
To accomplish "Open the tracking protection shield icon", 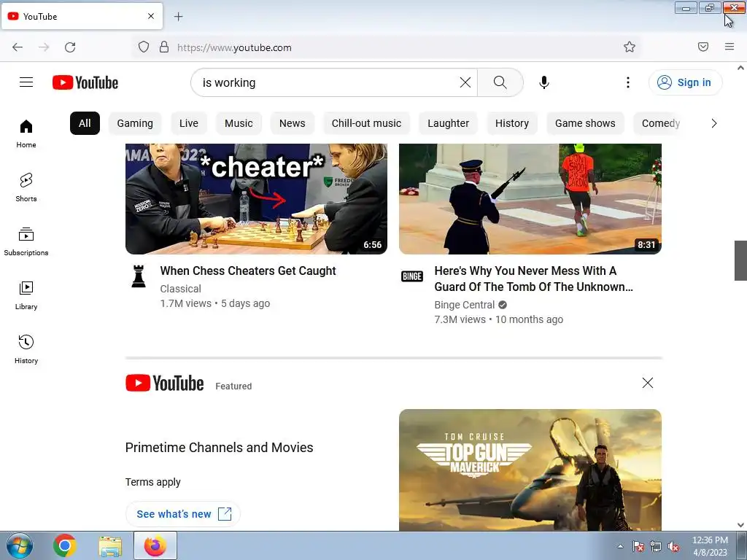I will pyautogui.click(x=144, y=47).
